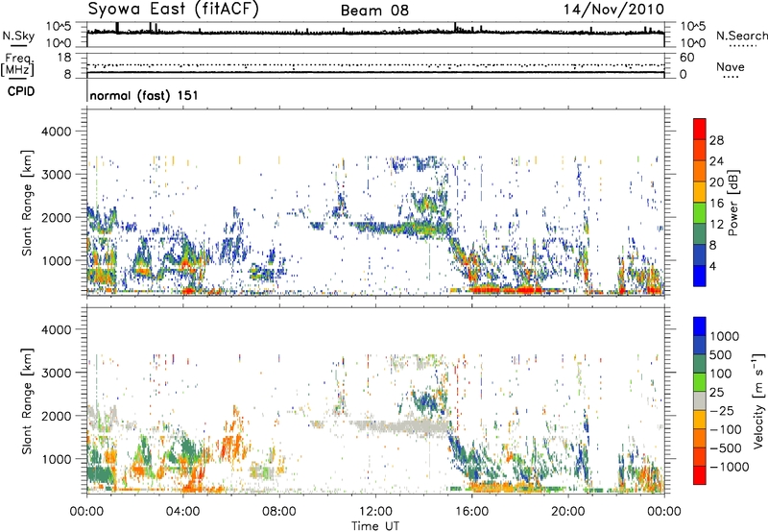Click the date '14/Nov/2010'
768x532 pixels.
[613, 10]
